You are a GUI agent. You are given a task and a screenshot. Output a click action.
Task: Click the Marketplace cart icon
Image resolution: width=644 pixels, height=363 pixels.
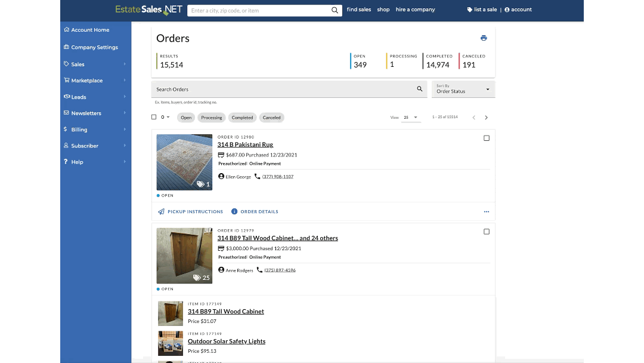click(67, 80)
